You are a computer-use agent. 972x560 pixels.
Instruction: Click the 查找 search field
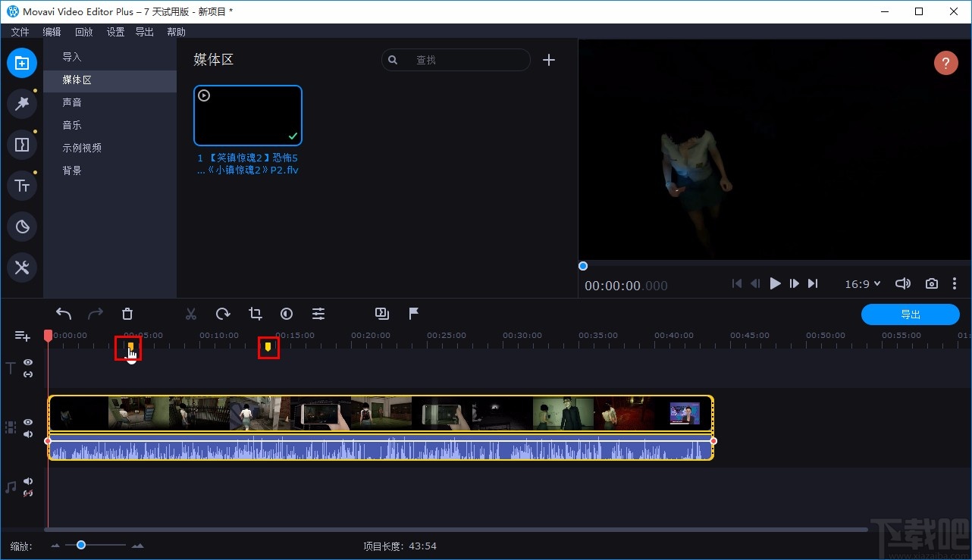click(x=456, y=60)
